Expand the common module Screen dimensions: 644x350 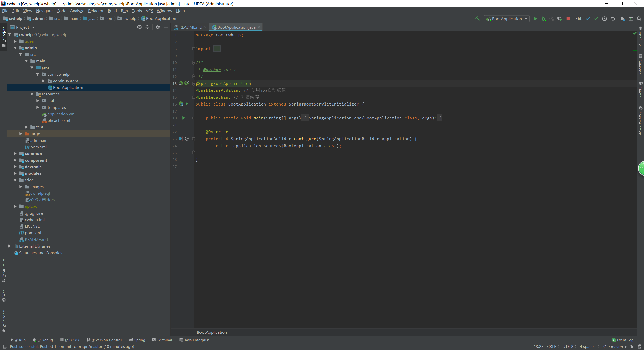click(x=15, y=154)
